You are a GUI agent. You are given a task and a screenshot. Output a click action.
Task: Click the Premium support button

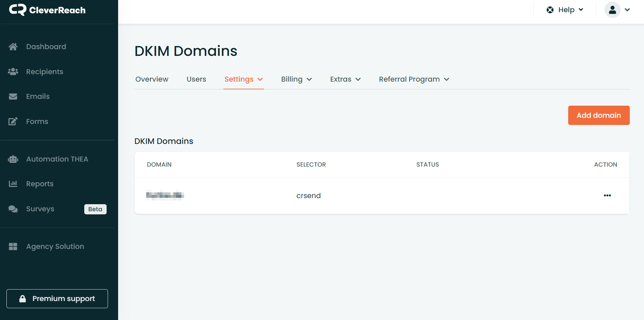(57, 299)
